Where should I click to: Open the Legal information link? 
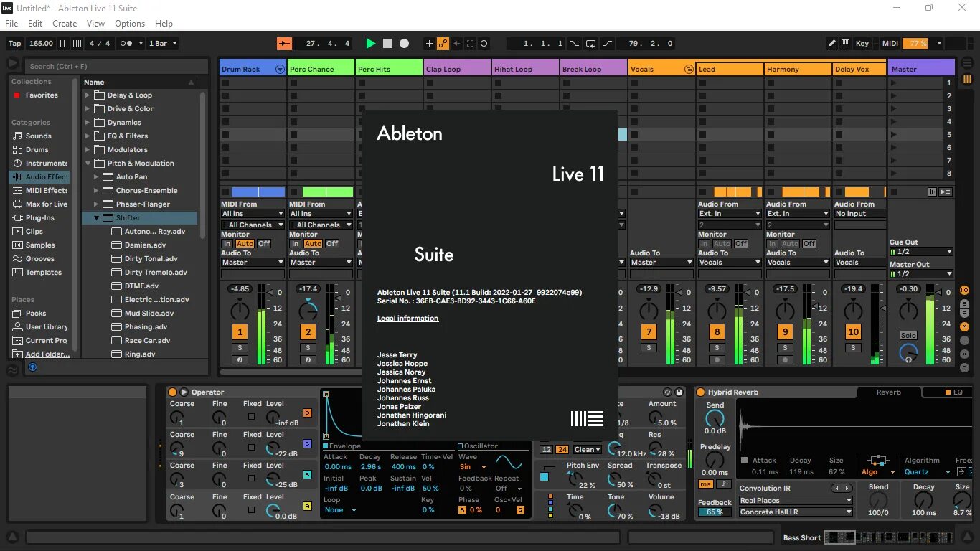407,318
